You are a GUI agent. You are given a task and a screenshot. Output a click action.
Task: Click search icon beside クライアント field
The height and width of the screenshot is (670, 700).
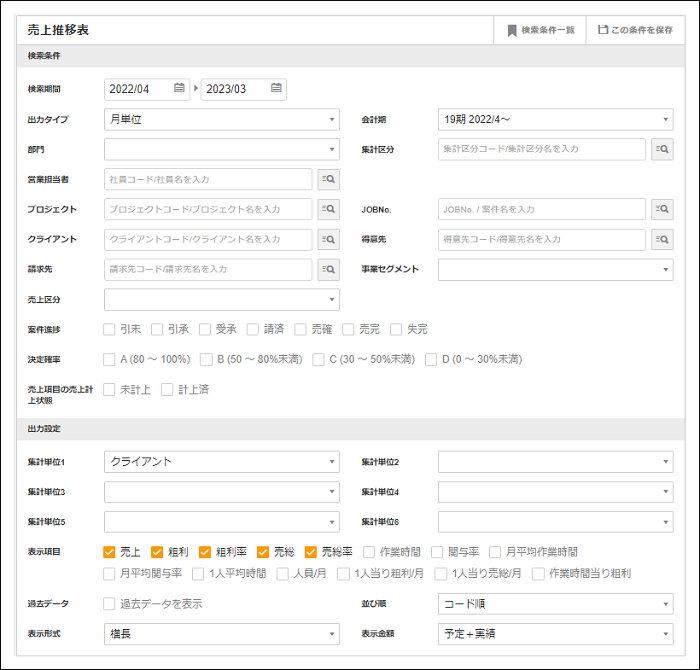(328, 239)
